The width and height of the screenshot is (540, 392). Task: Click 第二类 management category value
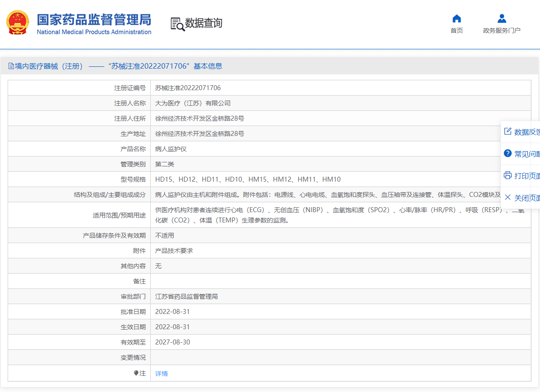[165, 164]
